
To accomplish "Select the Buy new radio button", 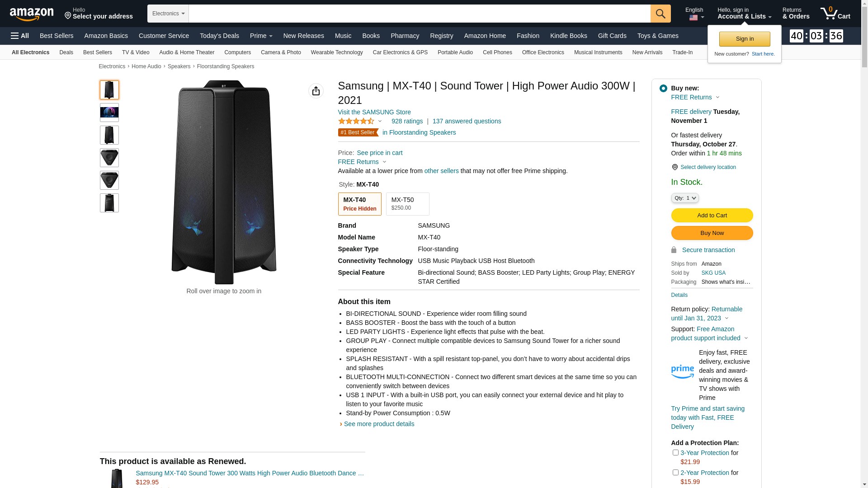I will (663, 89).
